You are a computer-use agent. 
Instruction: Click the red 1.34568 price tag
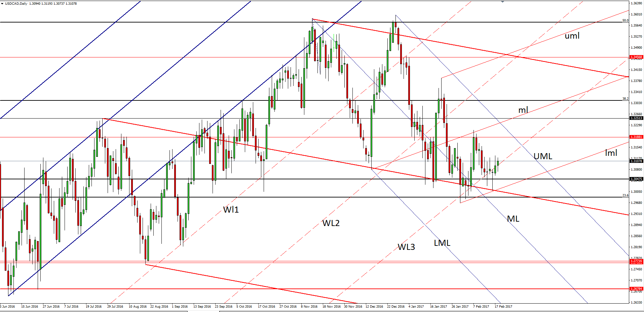pyautogui.click(x=636, y=57)
